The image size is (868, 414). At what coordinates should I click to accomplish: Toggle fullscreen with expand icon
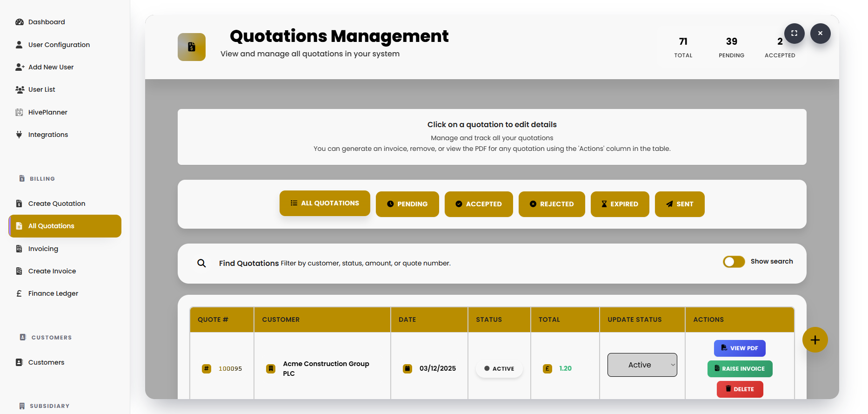(795, 34)
